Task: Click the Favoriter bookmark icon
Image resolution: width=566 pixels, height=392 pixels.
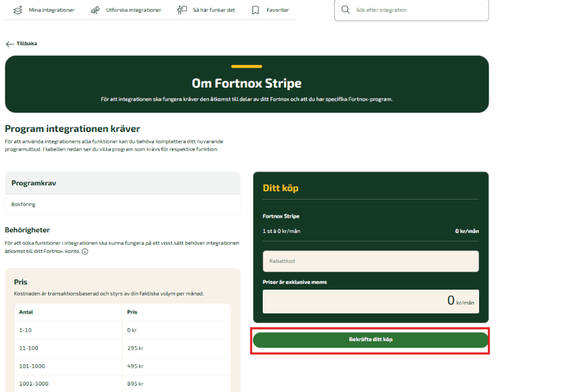Action: 256,10
